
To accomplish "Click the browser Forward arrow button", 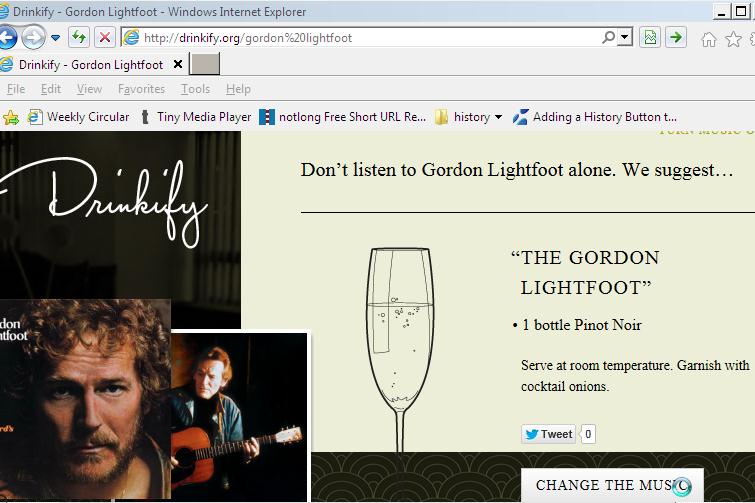I will coord(33,38).
